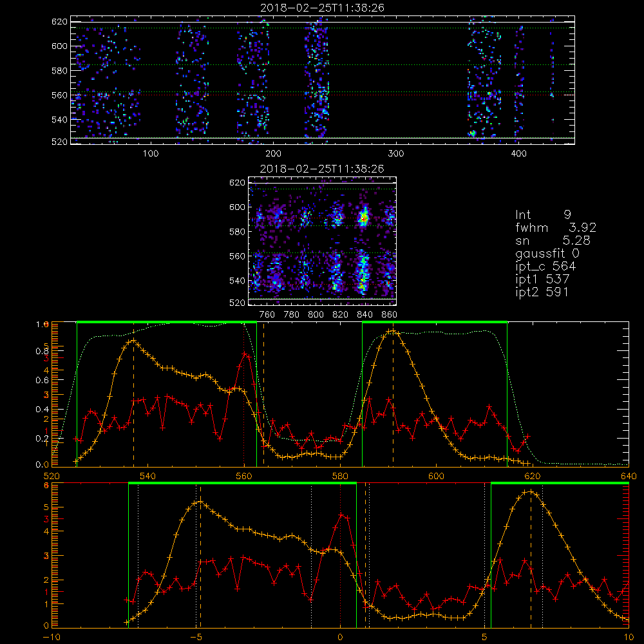The width and height of the screenshot is (644, 644).
Task: Click x-axis label 200 on top plot
Action: point(273,154)
